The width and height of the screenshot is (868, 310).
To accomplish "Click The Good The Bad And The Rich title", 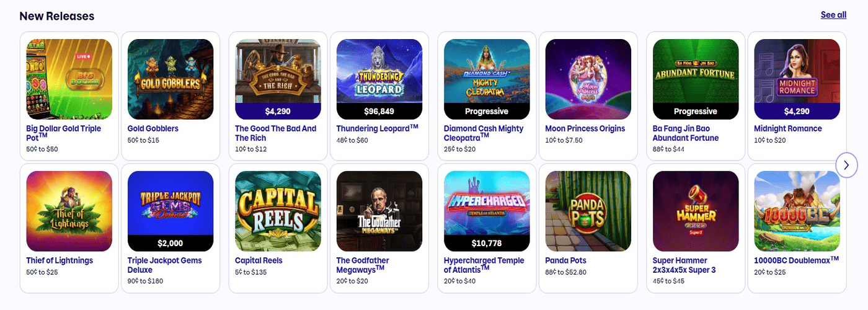I will click(x=275, y=133).
